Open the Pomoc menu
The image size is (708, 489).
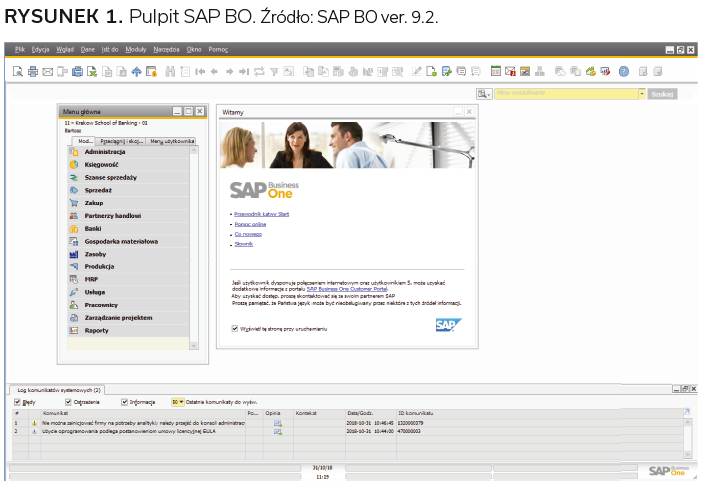(218, 49)
